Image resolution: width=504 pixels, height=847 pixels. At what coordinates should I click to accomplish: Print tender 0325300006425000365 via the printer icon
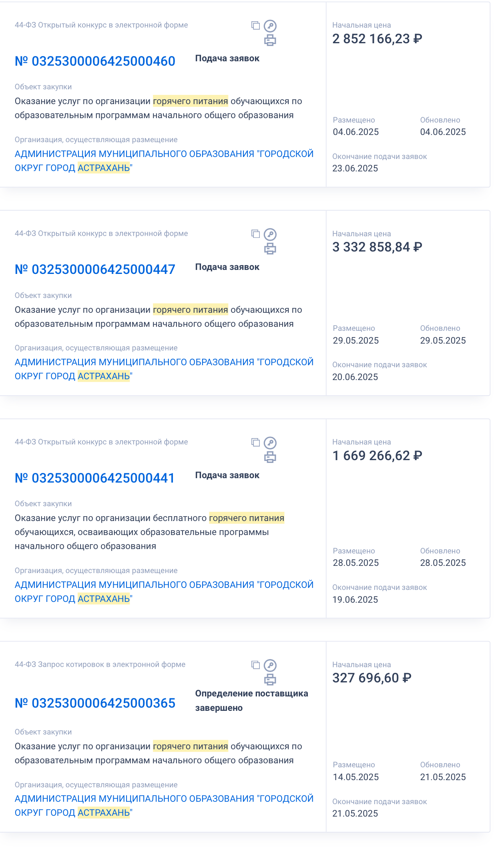pos(270,680)
